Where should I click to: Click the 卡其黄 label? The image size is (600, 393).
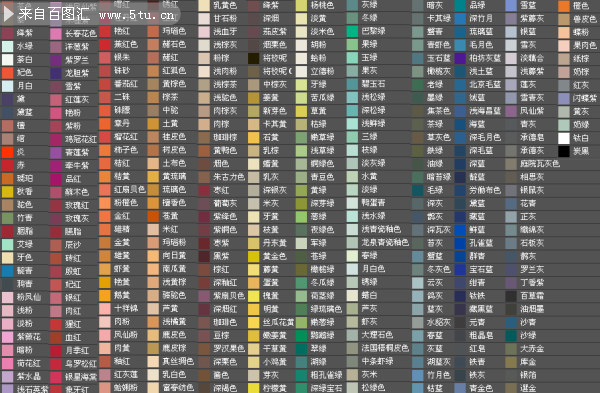click(x=274, y=124)
